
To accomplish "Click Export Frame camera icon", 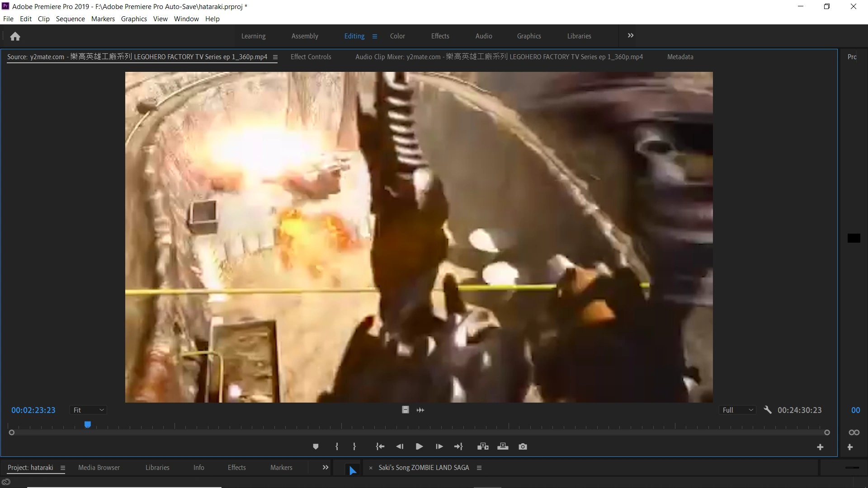I will (523, 446).
